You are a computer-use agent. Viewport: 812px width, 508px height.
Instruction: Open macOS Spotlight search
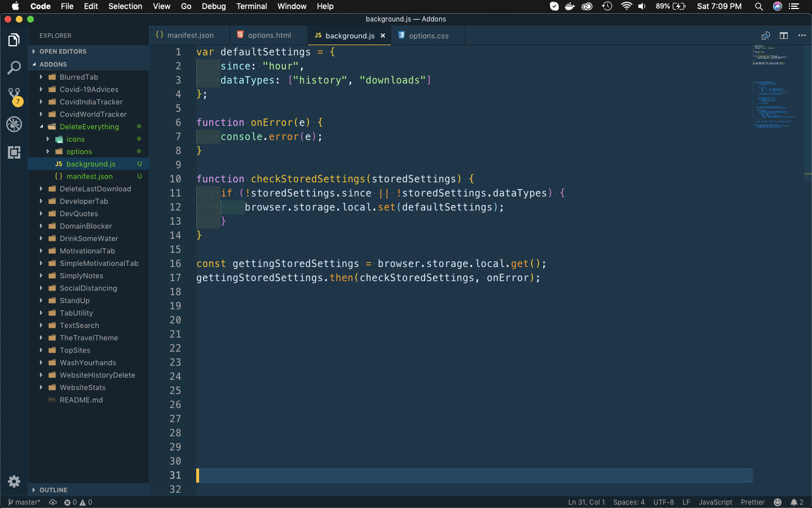pos(759,6)
